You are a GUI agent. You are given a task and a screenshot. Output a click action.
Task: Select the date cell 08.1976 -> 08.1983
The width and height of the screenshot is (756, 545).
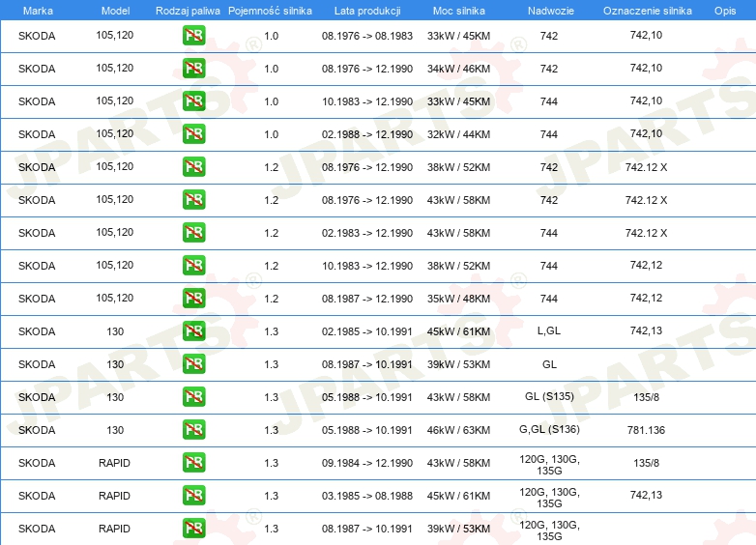367,36
